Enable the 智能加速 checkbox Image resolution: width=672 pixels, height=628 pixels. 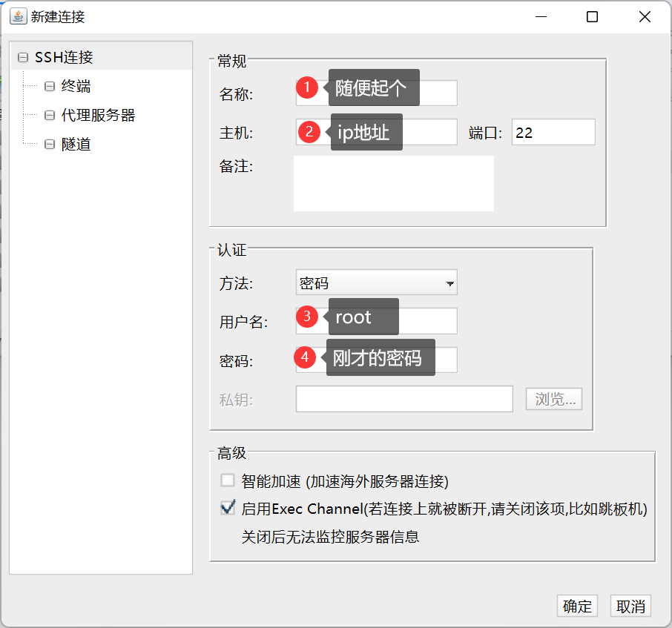[x=228, y=480]
